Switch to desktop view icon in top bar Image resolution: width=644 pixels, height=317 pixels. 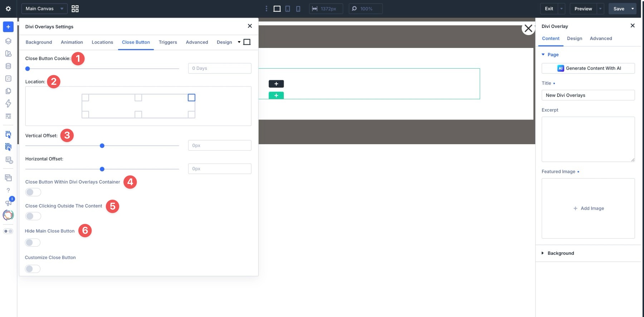(277, 9)
